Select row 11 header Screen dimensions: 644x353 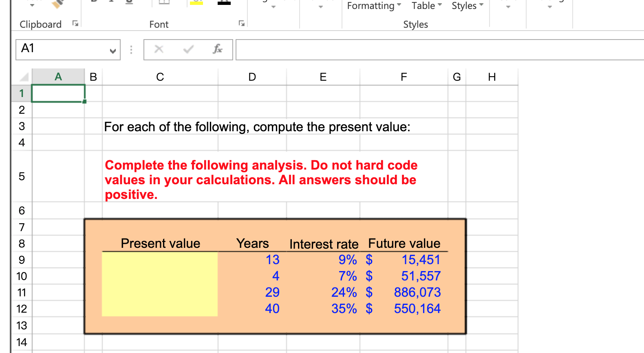click(22, 292)
